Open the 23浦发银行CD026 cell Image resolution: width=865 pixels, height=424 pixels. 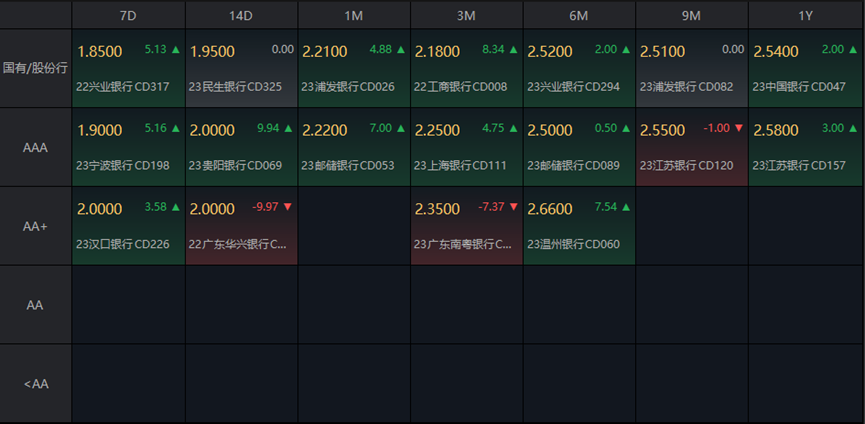click(x=354, y=68)
